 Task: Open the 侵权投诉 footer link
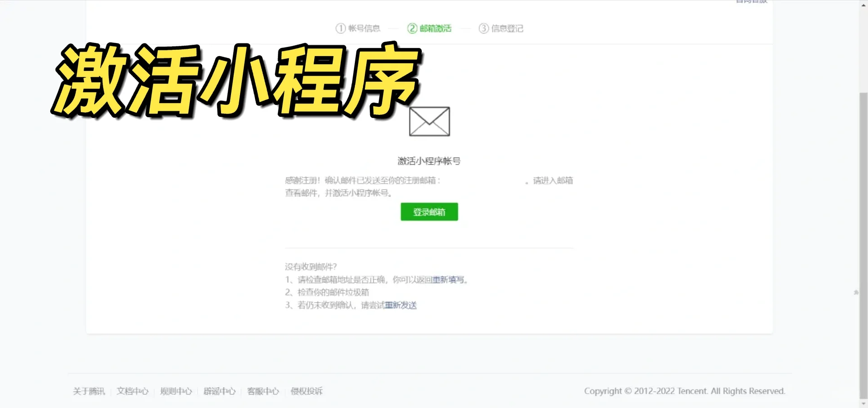coord(307,391)
